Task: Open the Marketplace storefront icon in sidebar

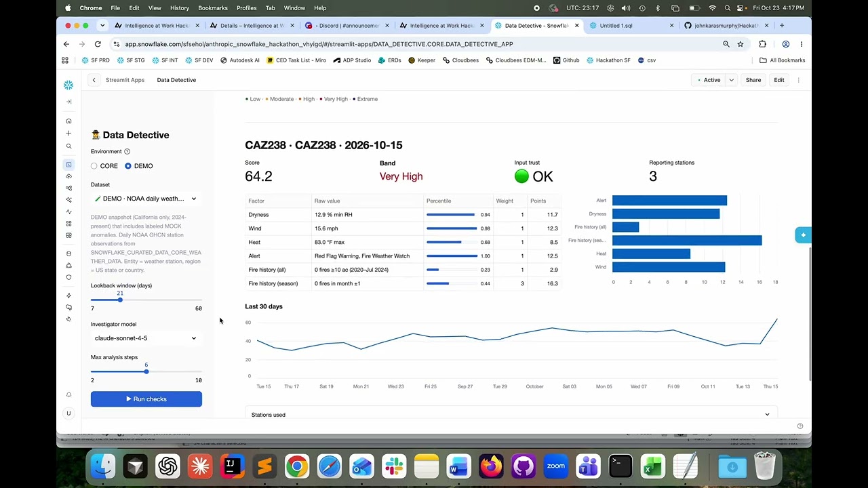Action: 68,235
